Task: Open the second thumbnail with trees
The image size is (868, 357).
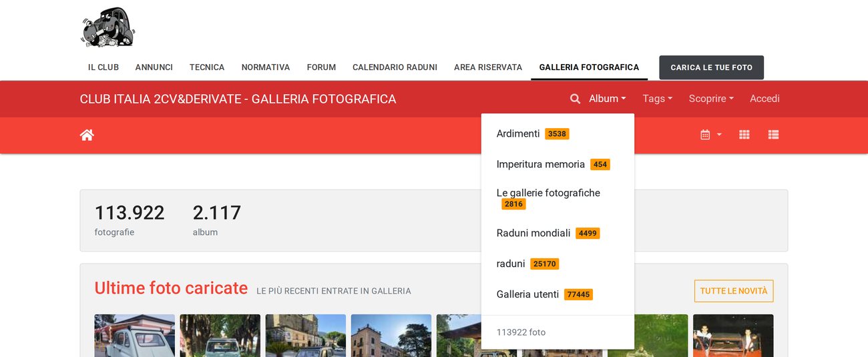Action: (x=220, y=336)
